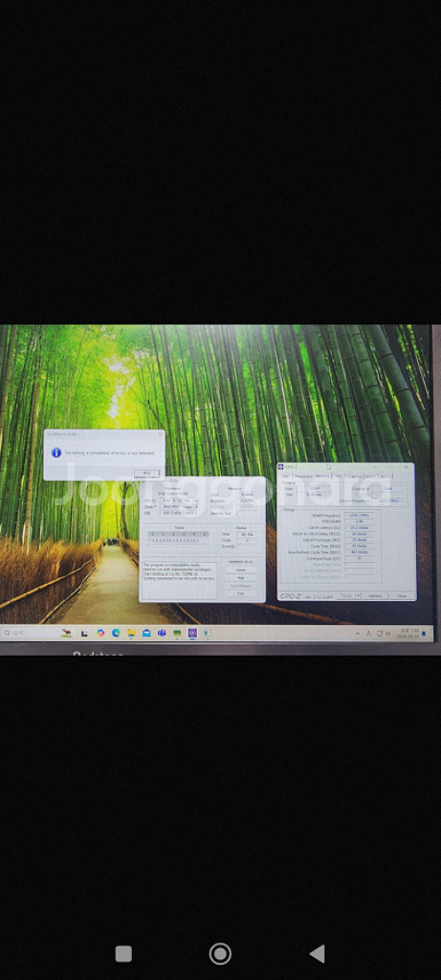Open File Explorer folder icon in taskbar

[x=131, y=633]
